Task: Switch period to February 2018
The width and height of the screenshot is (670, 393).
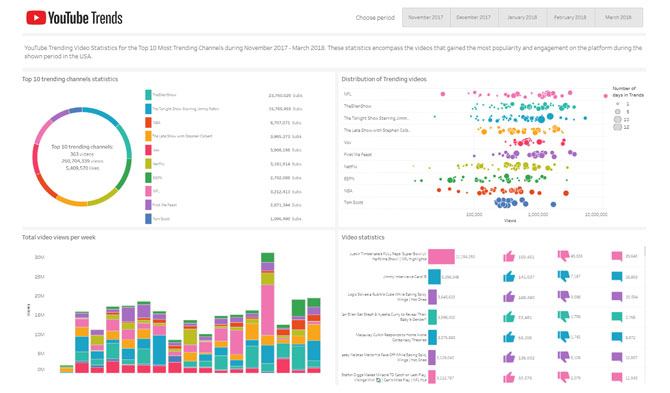Action: pyautogui.click(x=570, y=18)
